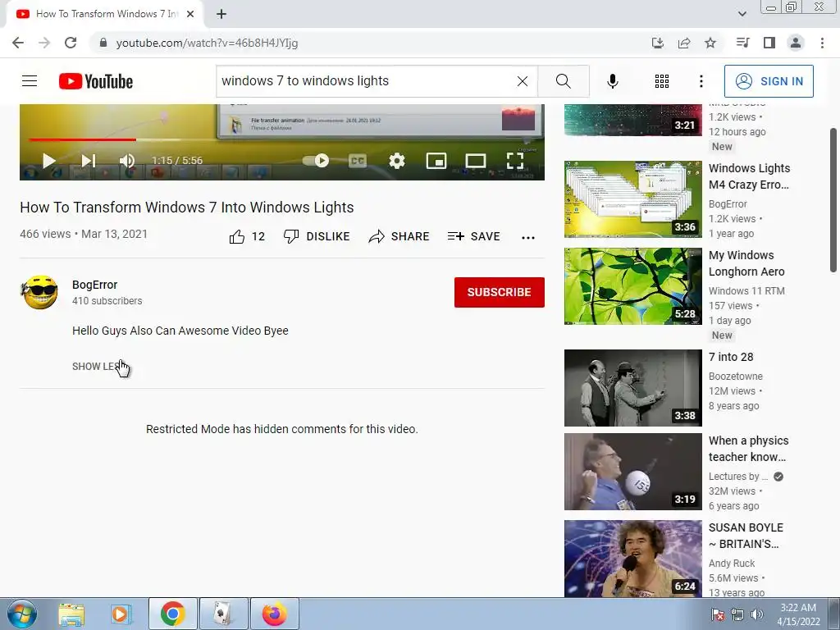Select the How To Transform Windows 7 tab
Viewport: 840px width, 630px height.
coord(105,14)
